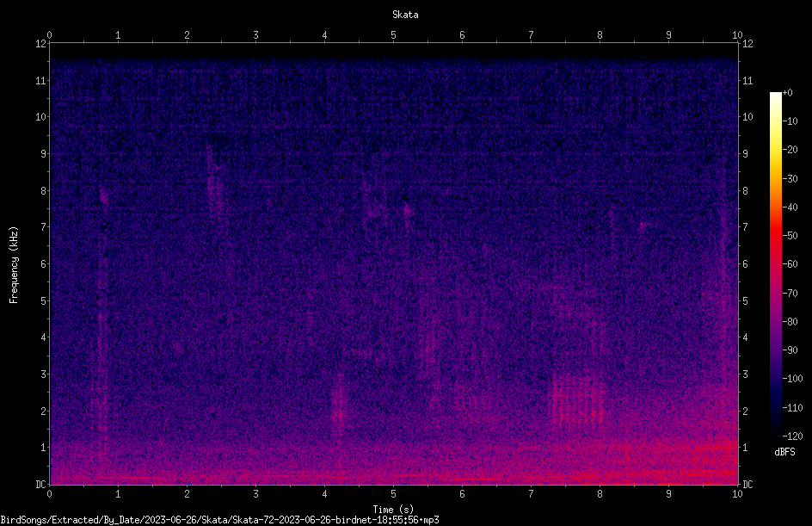Image resolution: width=812 pixels, height=526 pixels.
Task: Click the "0" tick on the bottom time axis
Action: click(49, 494)
